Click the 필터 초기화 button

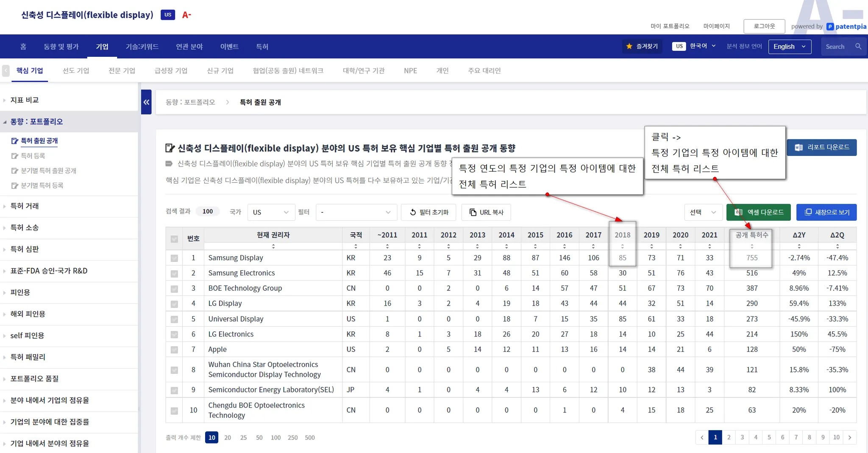click(x=428, y=212)
